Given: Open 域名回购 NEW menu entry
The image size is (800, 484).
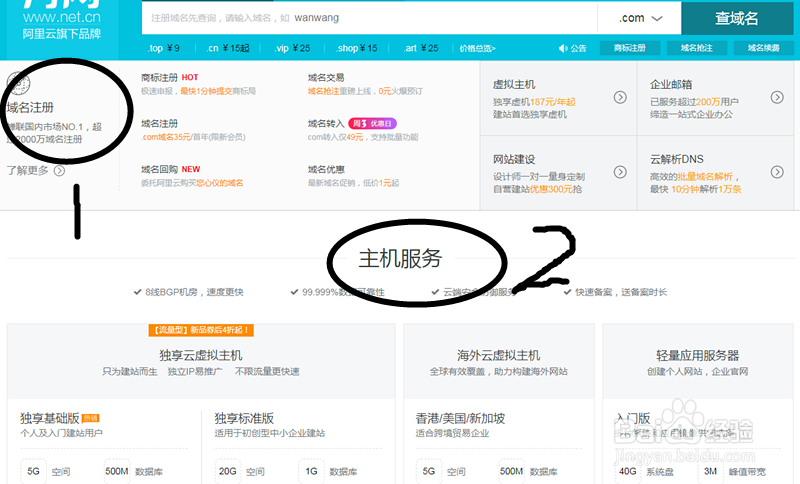Looking at the screenshot, I should 170,169.
